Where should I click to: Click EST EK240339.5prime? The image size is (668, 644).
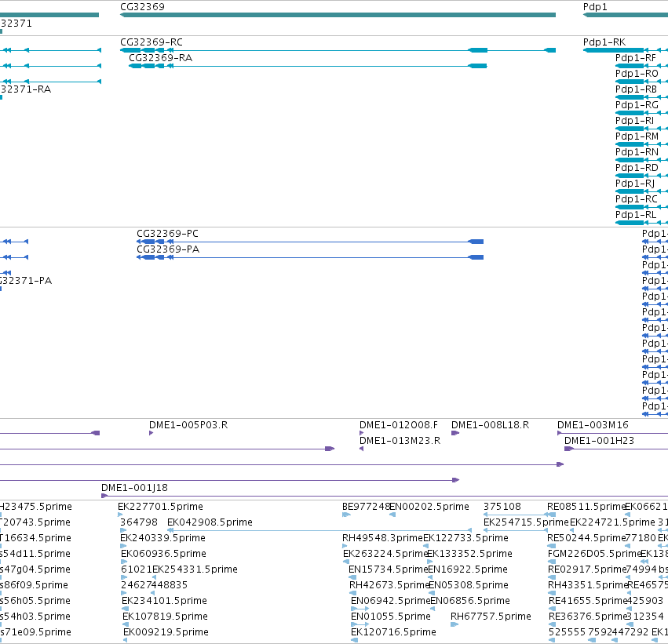(162, 538)
